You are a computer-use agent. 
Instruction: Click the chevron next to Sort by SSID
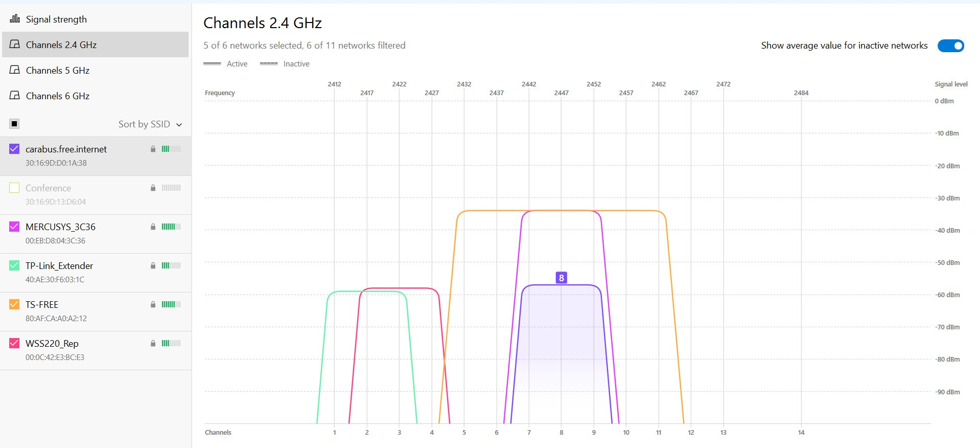[179, 125]
